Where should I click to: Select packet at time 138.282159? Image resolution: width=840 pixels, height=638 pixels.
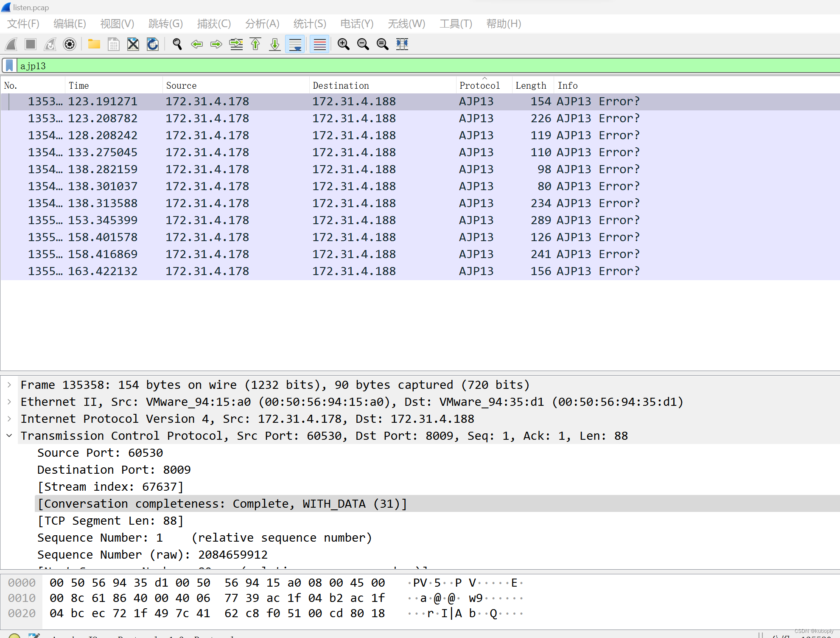coord(420,169)
